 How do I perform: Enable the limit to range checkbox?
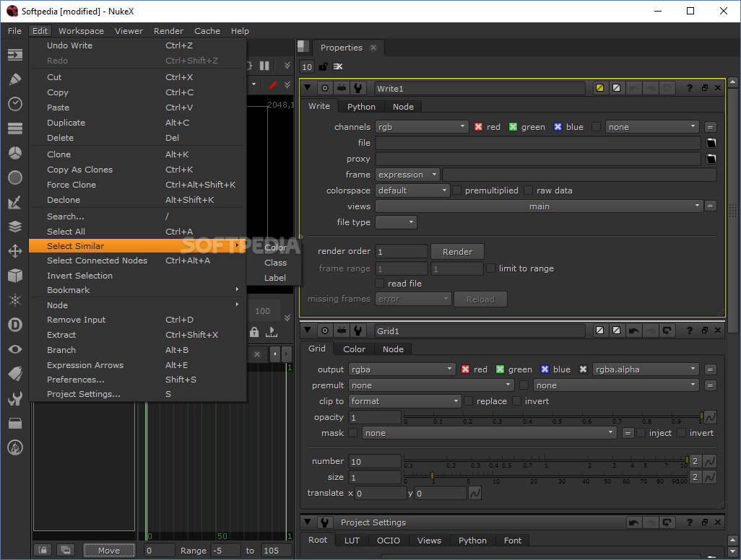point(491,268)
